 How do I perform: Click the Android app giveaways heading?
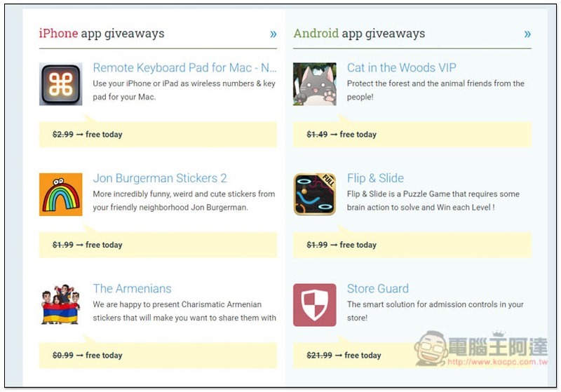tap(359, 34)
